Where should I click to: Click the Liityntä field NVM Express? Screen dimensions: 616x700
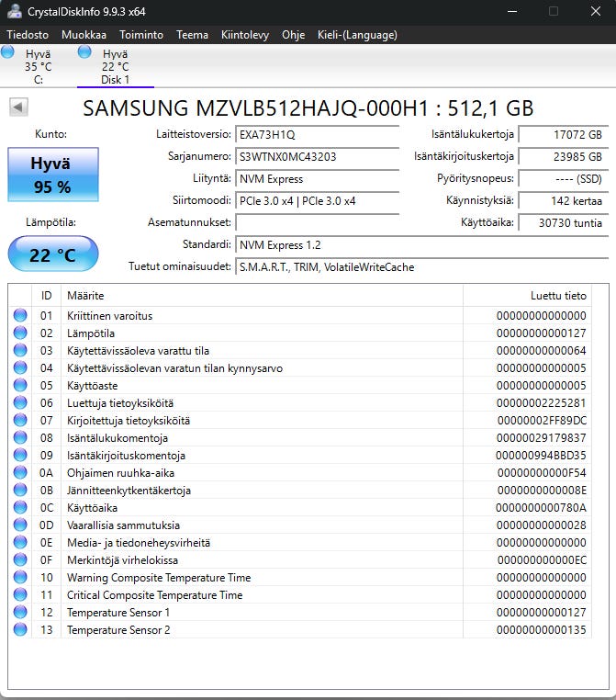317,178
